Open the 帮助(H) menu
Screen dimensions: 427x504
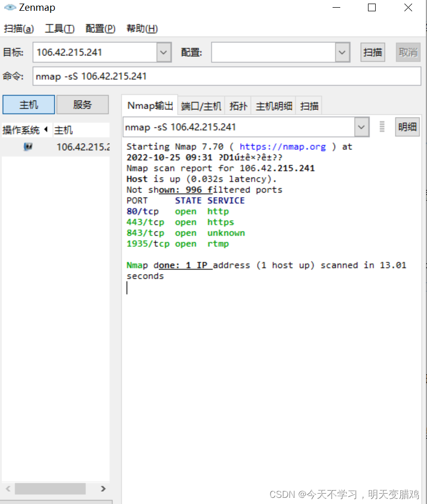142,29
